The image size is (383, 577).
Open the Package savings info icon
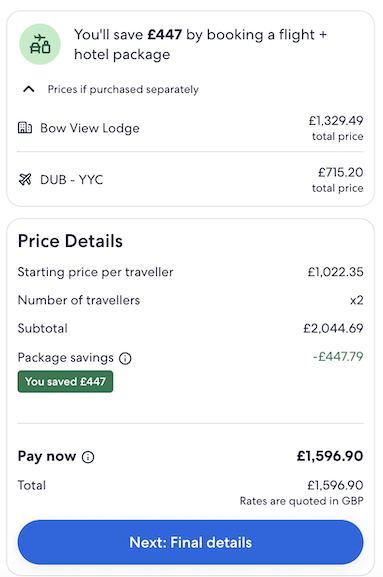[x=125, y=358]
